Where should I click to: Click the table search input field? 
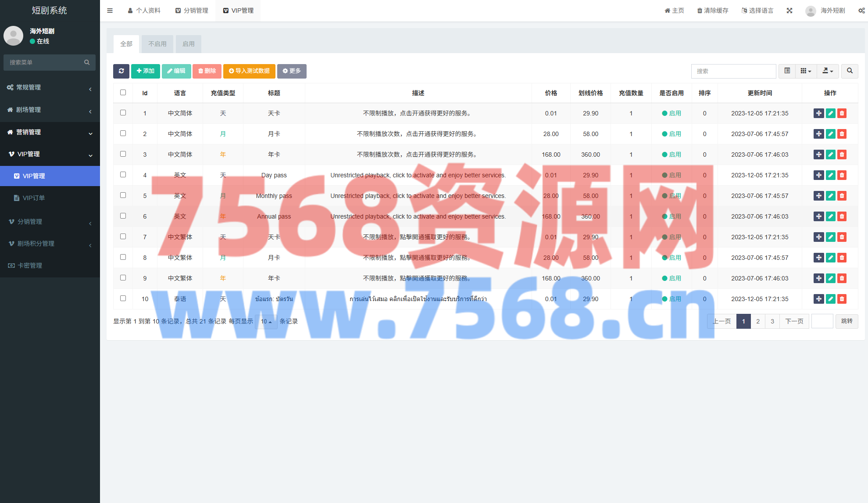(x=733, y=71)
